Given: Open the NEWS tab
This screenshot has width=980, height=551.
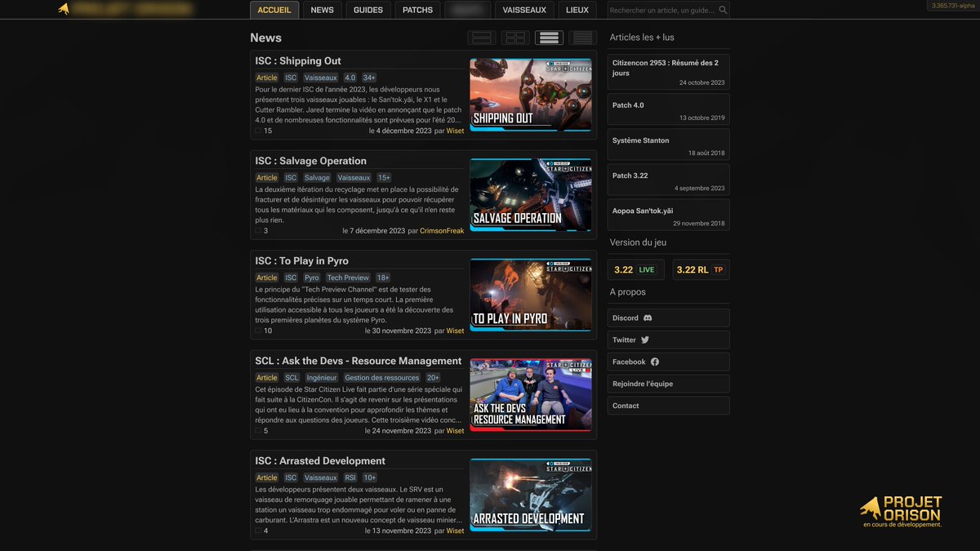Looking at the screenshot, I should pyautogui.click(x=323, y=10).
